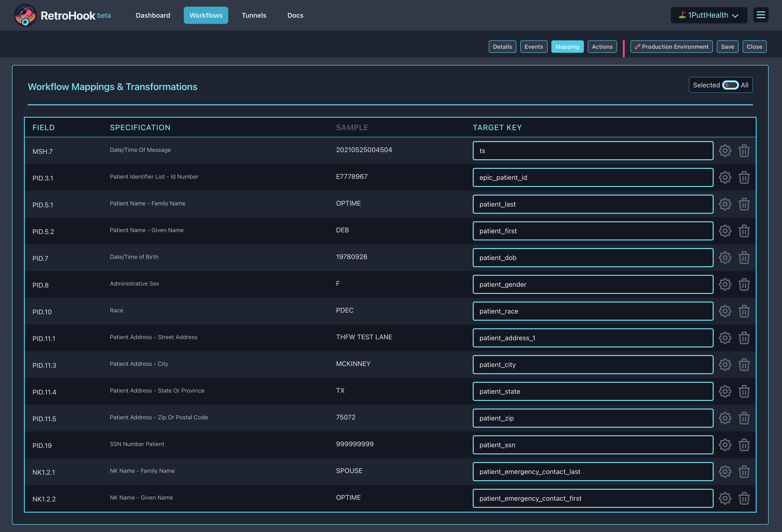Toggle Selected/All mappings switch
782x532 pixels.
click(730, 85)
